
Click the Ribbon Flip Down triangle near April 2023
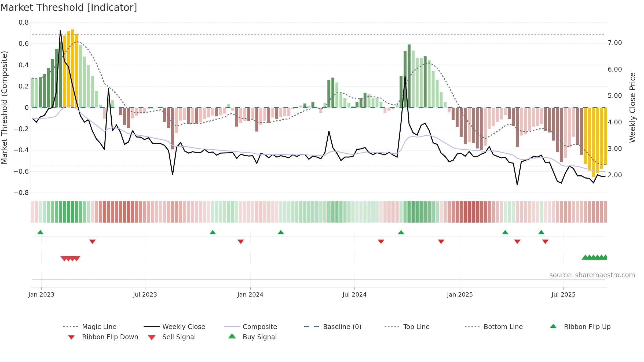(x=92, y=242)
